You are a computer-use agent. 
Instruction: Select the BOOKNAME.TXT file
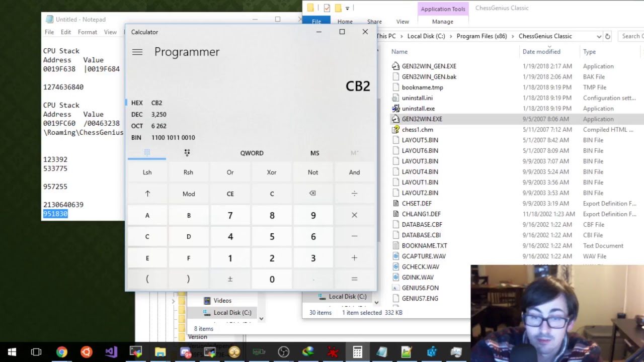coord(425,246)
